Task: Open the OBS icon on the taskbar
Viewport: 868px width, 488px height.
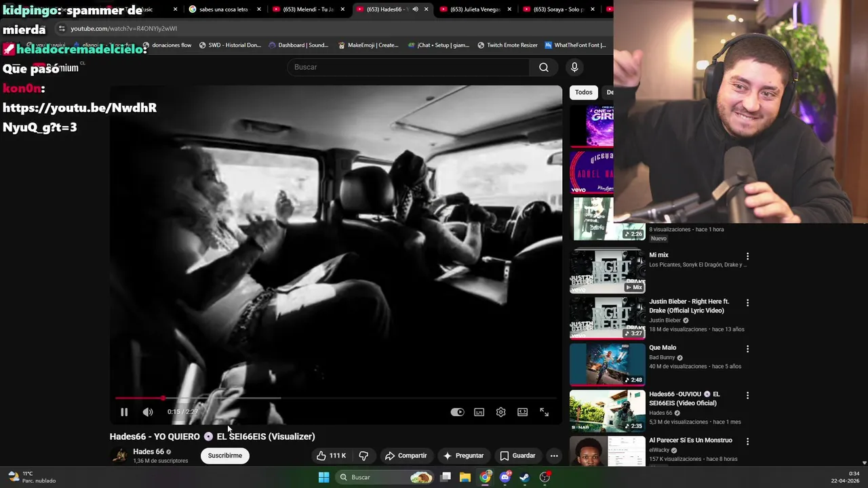Action: [545, 477]
